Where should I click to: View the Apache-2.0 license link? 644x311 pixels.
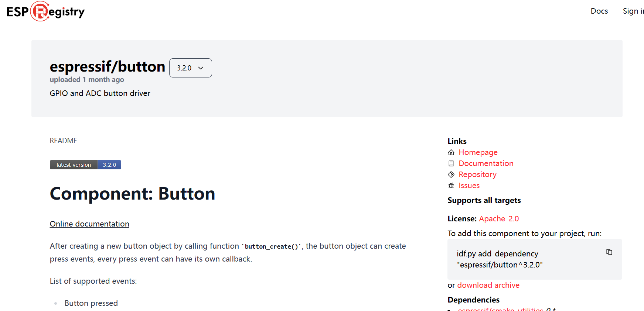pos(499,219)
